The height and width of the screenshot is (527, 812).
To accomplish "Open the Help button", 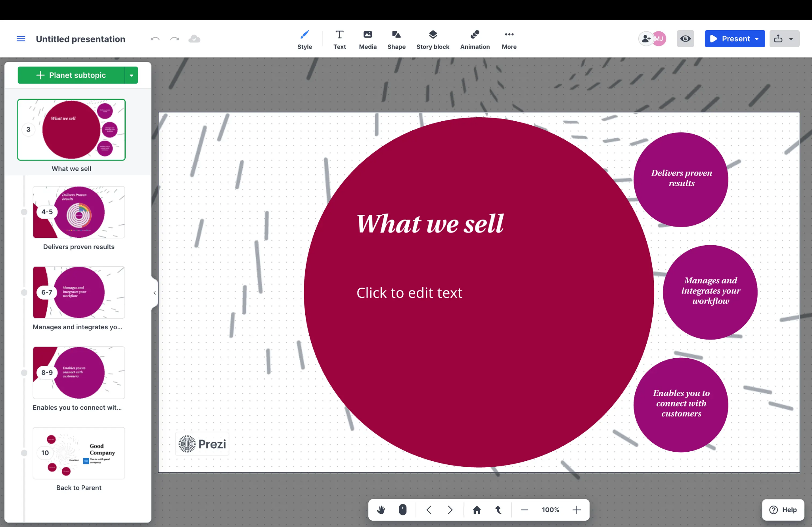I will coord(783,510).
